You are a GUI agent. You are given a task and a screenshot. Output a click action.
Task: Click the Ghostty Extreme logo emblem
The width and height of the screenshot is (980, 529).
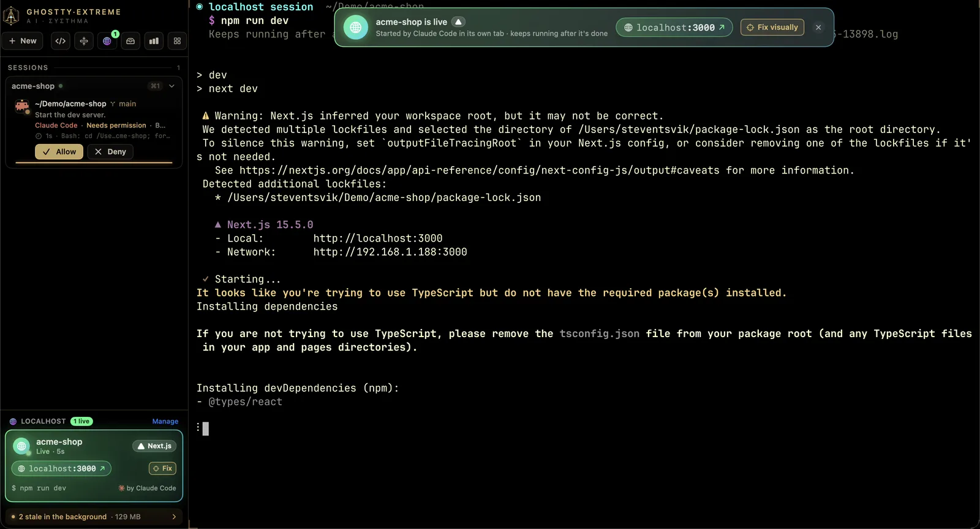[11, 16]
